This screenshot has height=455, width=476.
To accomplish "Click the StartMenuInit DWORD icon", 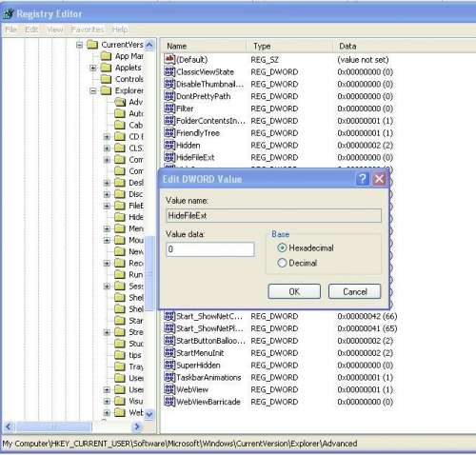I will click(169, 352).
